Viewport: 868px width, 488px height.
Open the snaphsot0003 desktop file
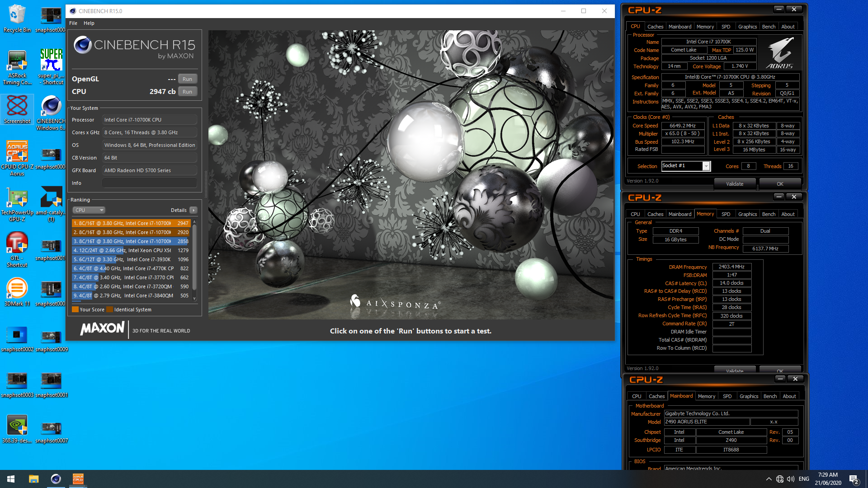(17, 384)
